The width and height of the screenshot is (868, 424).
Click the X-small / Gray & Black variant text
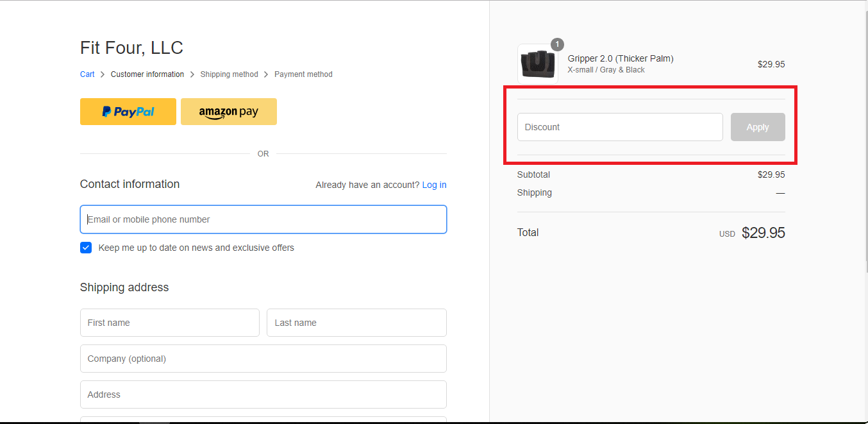[x=606, y=70]
